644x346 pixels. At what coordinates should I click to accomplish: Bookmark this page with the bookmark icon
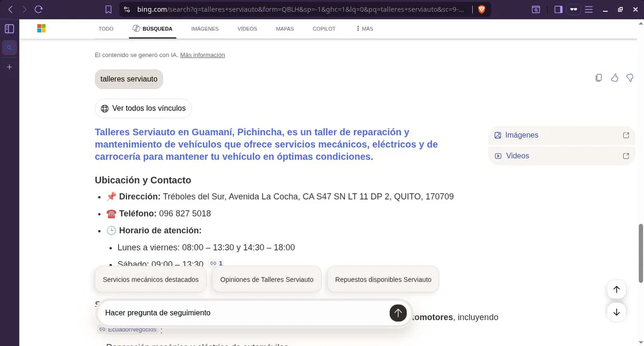108,9
